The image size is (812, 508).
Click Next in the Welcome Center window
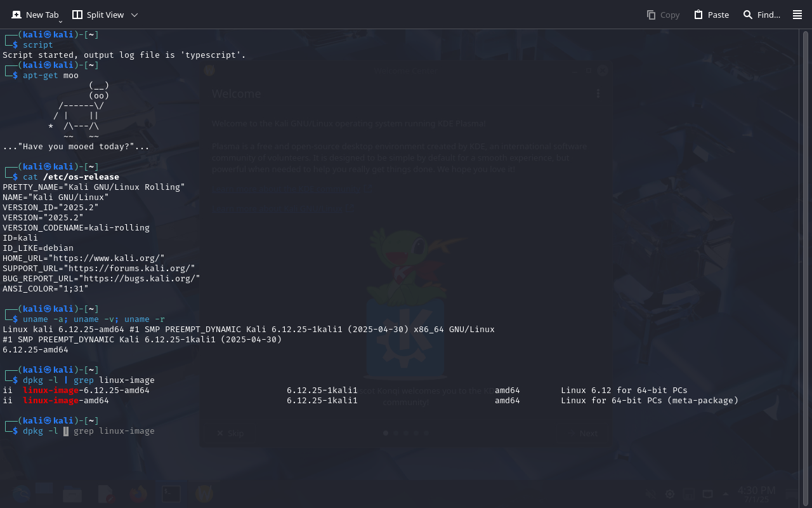click(x=582, y=433)
